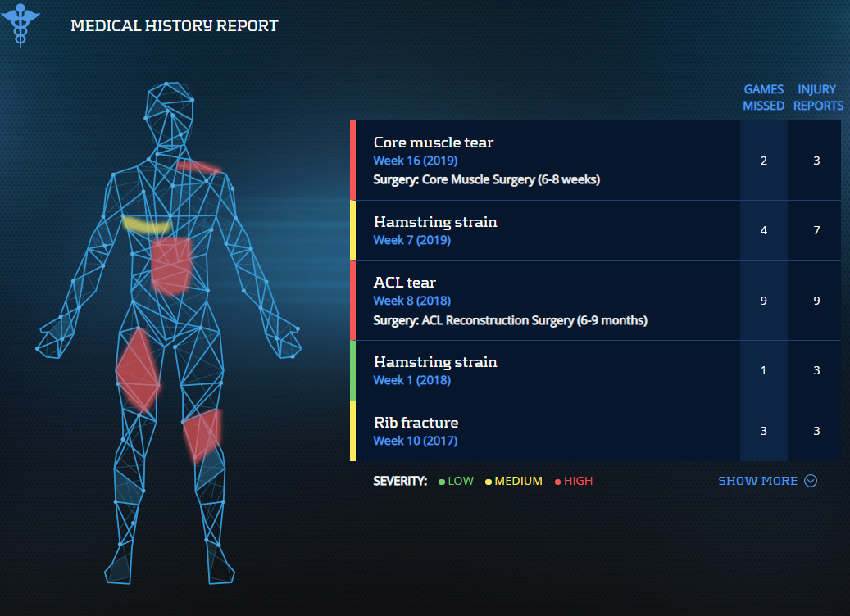Click the red knee injury region
Image resolution: width=850 pixels, height=616 pixels.
[x=202, y=434]
